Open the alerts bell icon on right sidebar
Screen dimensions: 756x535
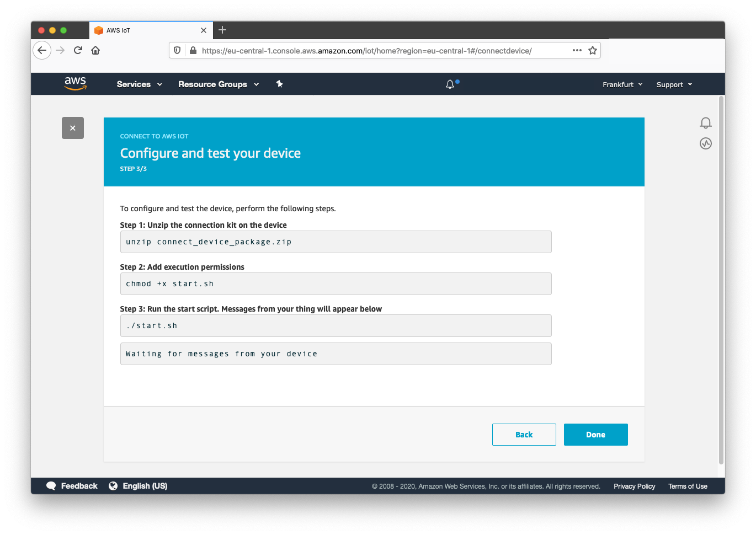[705, 122]
